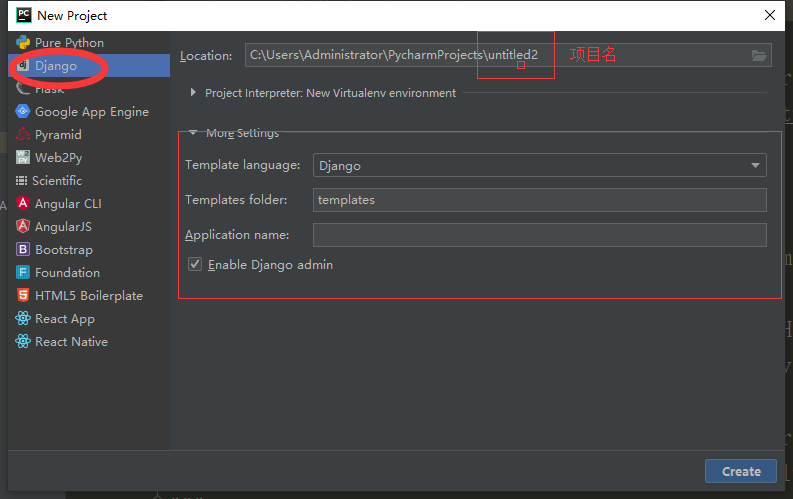Screen dimensions: 793x499
Task: Click the Scientific project icon
Action: pos(21,180)
